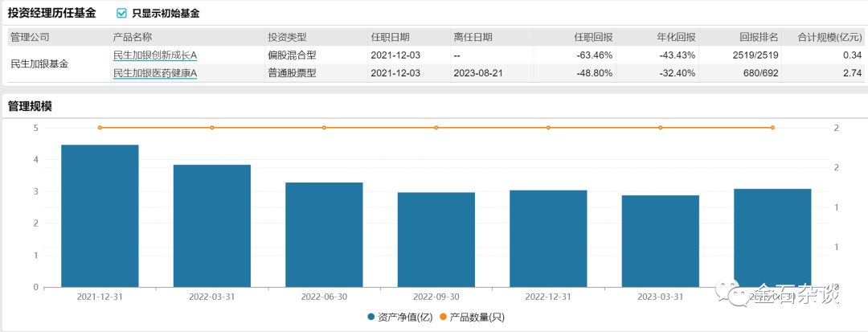Click the 2519/2519 ranking cell
Image resolution: width=868 pixels, height=332 pixels.
755,55
